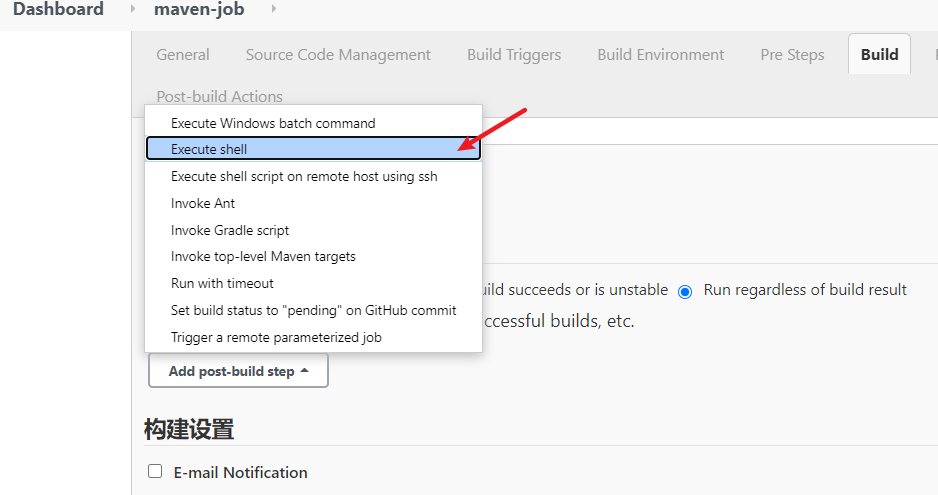This screenshot has height=495, width=938.
Task: Choose Trigger a remote parameterized job
Action: [313, 338]
